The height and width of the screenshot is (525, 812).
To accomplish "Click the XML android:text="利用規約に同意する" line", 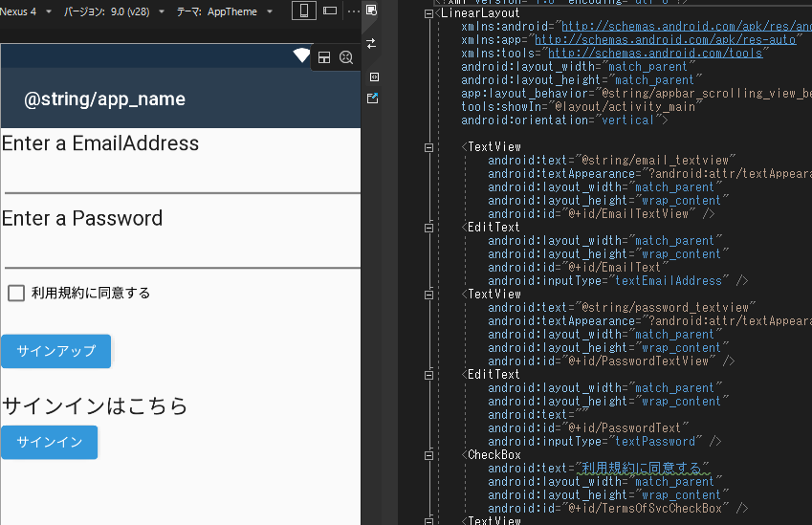I will (599, 469).
